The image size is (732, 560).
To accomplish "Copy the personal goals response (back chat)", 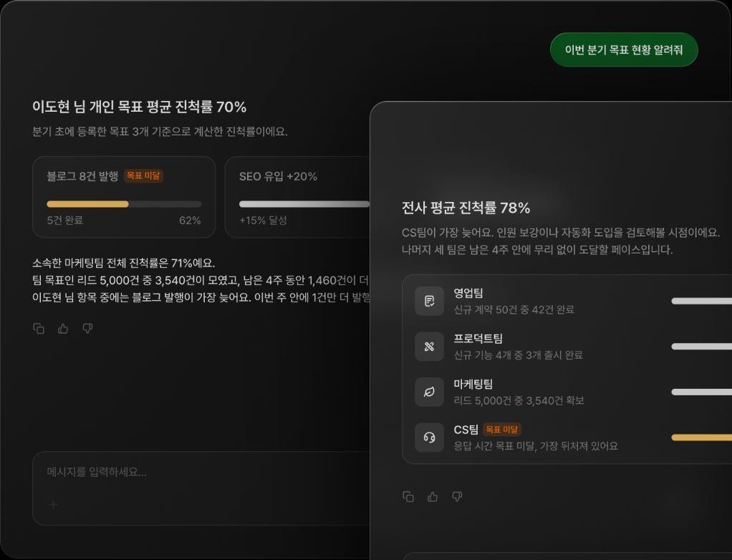I will (39, 329).
